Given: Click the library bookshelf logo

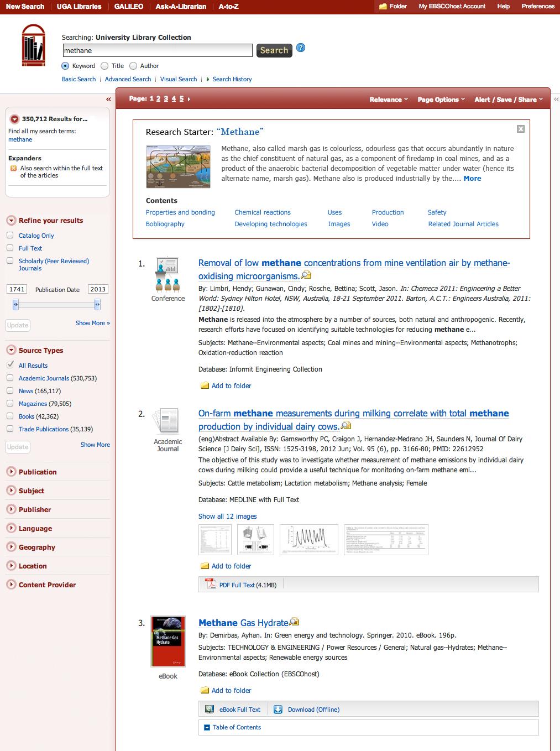Looking at the screenshot, I should (33, 45).
